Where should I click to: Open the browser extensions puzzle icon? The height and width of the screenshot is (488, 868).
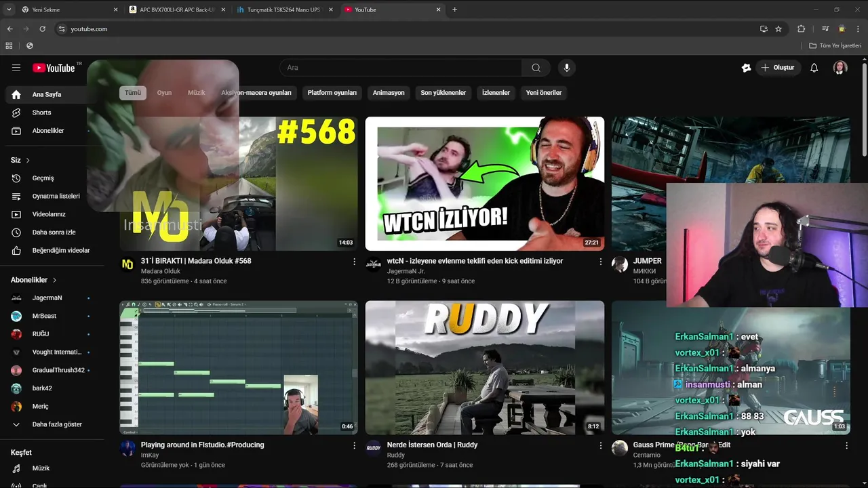(801, 29)
